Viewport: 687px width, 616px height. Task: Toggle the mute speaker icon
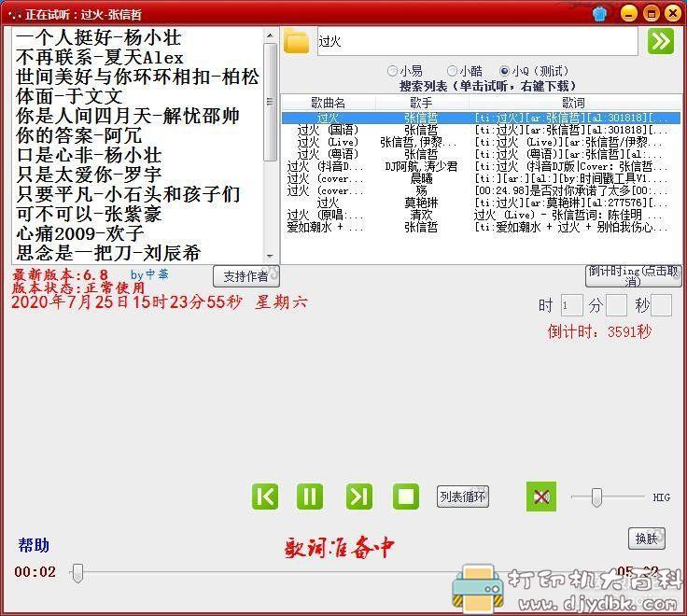541,497
